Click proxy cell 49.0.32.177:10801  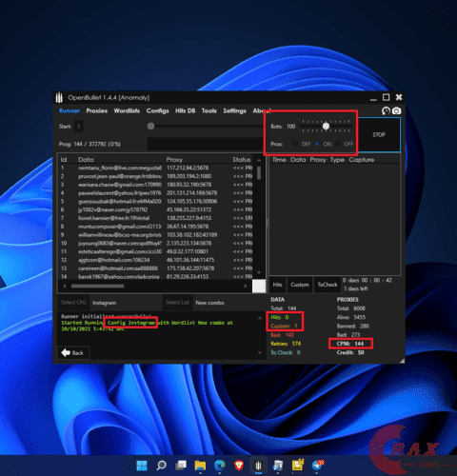click(x=188, y=251)
